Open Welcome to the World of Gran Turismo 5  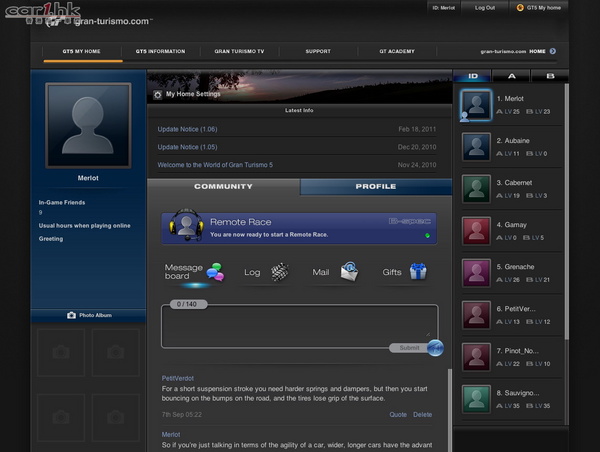point(215,165)
